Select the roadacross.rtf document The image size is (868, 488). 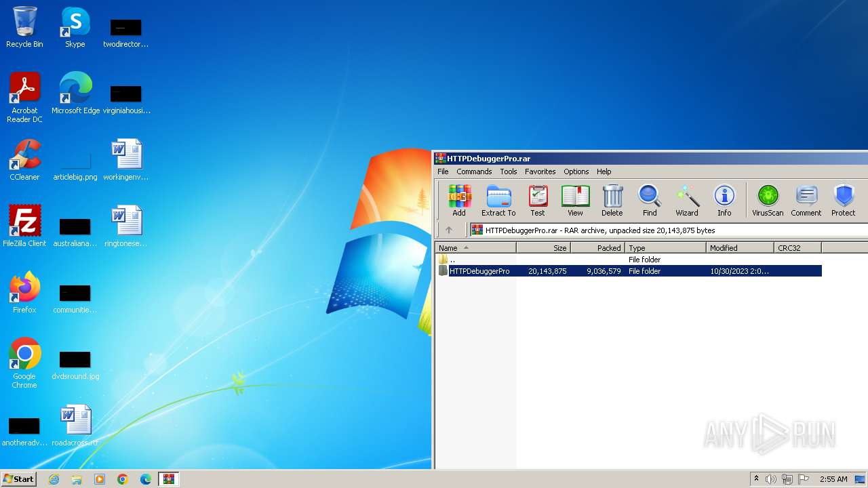[x=75, y=425]
